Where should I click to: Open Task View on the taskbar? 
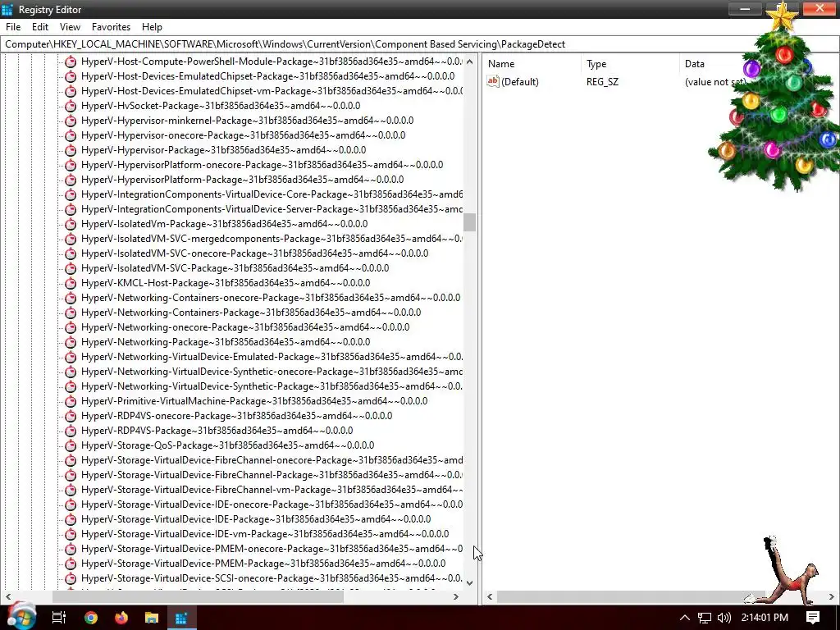pyautogui.click(x=59, y=618)
